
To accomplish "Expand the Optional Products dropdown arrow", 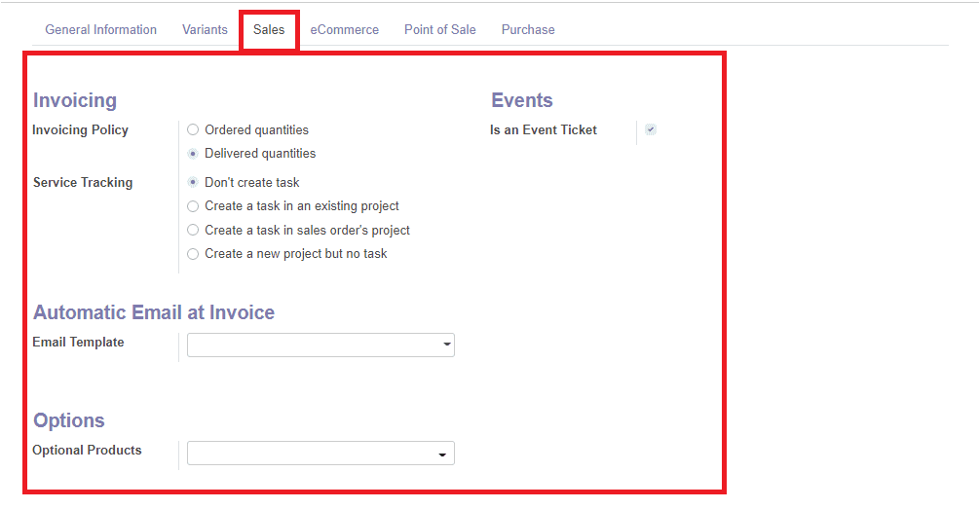I will [442, 454].
